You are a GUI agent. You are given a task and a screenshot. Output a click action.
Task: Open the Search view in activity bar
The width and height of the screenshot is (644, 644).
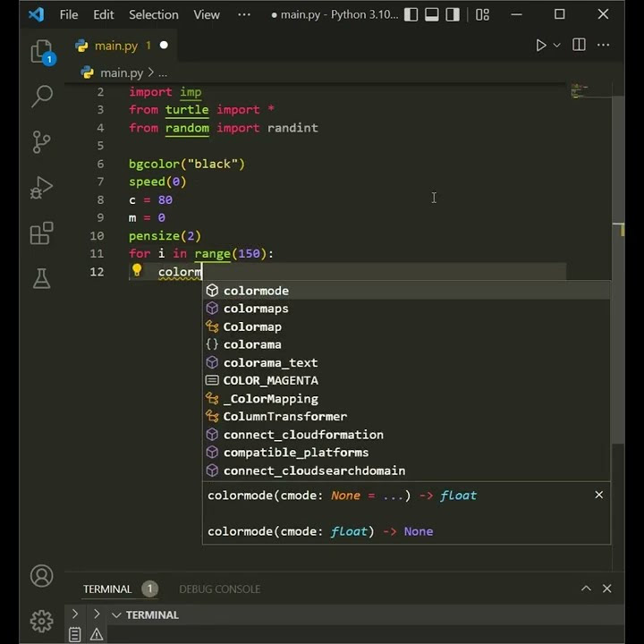(x=42, y=96)
